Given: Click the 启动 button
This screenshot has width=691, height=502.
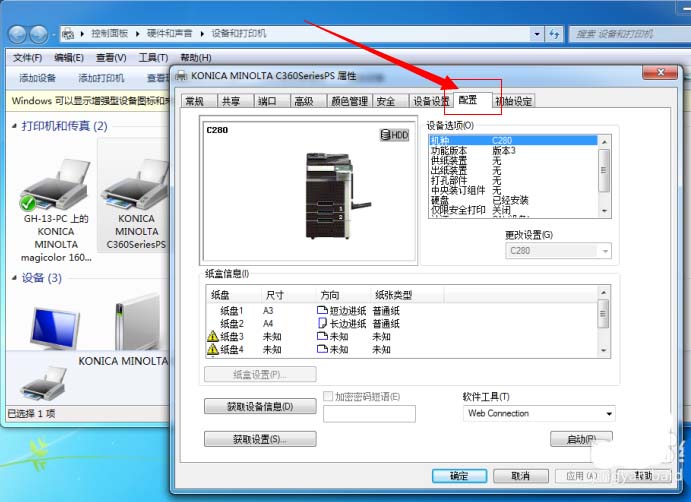Looking at the screenshot, I should point(581,439).
